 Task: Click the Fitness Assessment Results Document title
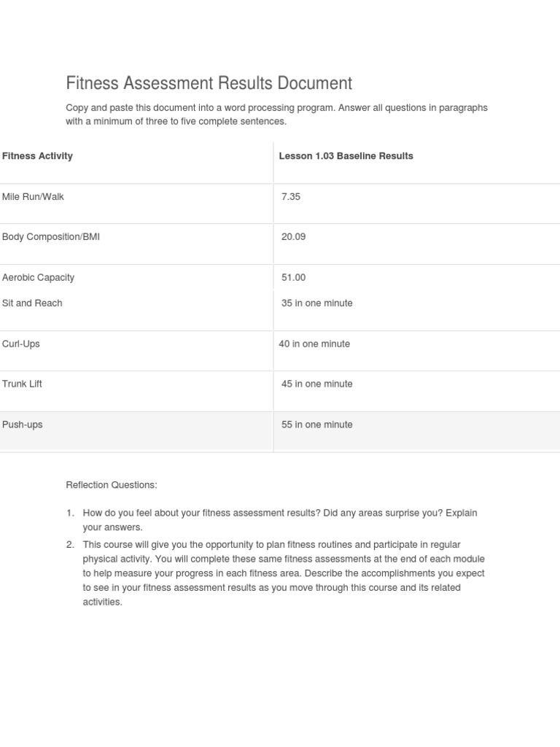209,83
